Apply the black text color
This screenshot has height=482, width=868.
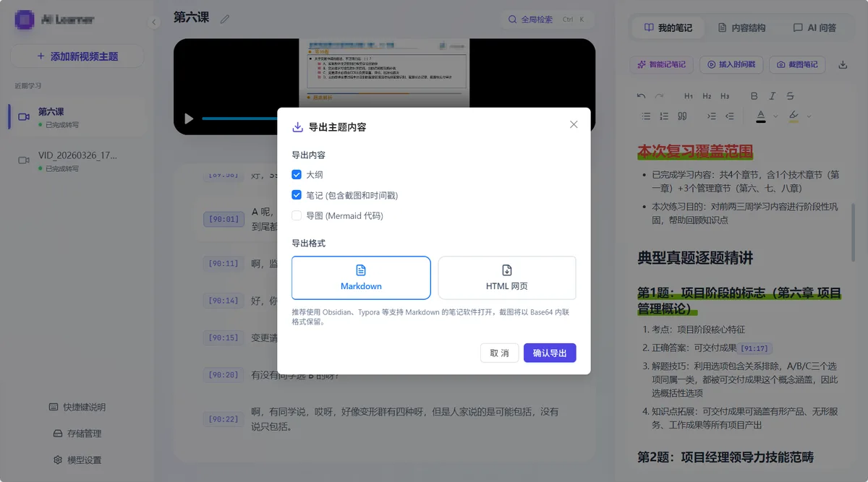[761, 116]
